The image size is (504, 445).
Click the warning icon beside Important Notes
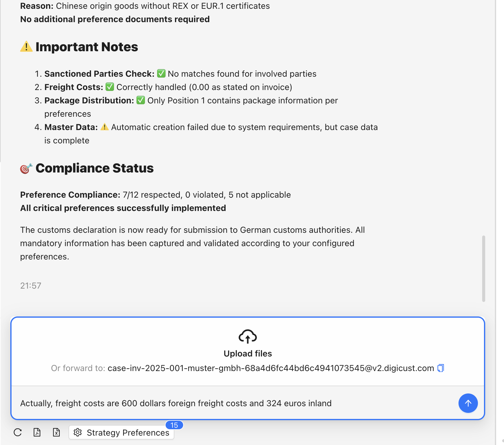(x=26, y=47)
